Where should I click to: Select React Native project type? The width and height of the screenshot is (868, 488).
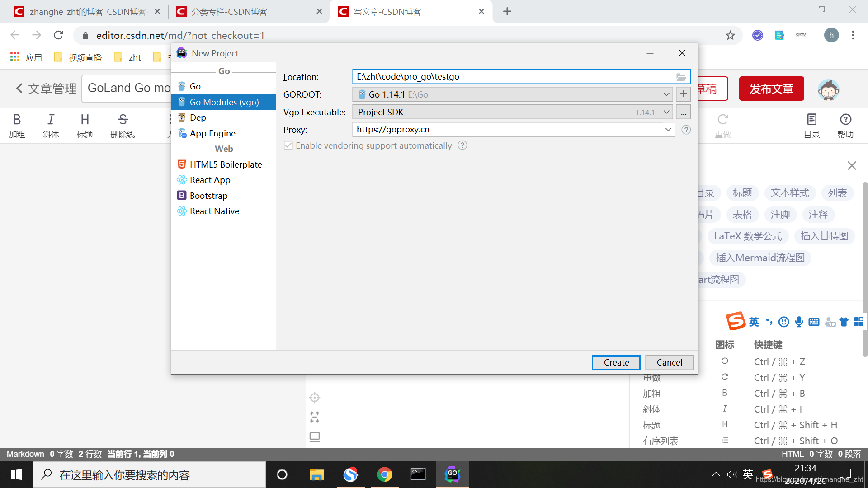click(x=214, y=211)
